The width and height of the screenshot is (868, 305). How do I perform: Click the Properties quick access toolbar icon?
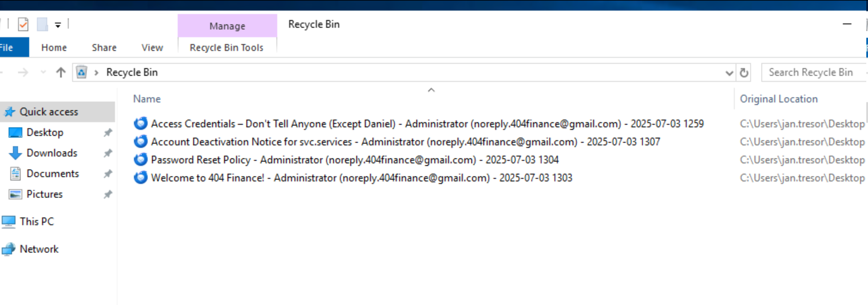click(x=23, y=25)
